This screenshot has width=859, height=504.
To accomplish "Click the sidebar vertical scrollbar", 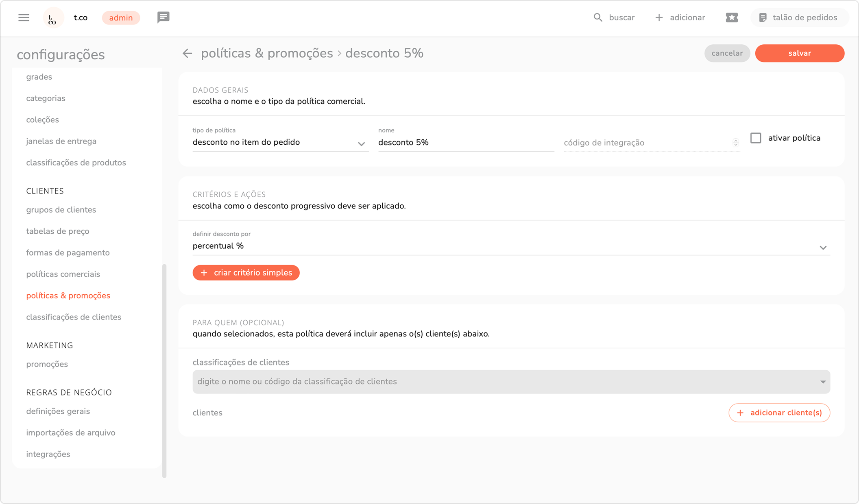I will point(164,370).
